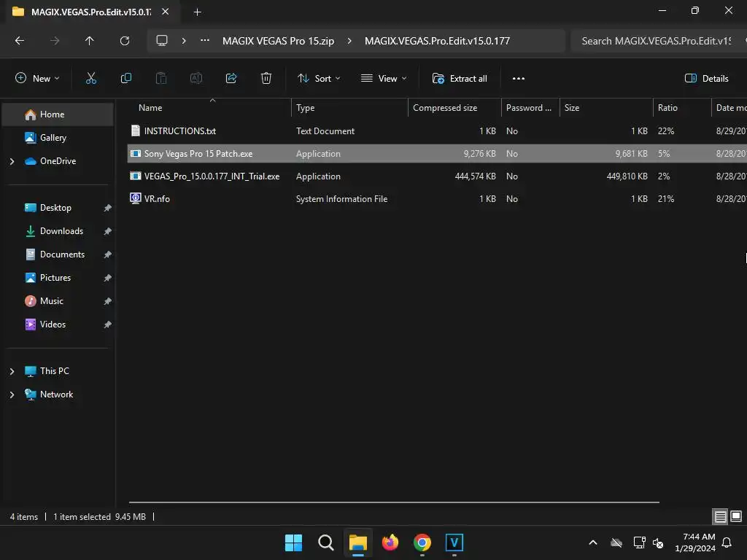Toggle the Details pane button

[706, 79]
